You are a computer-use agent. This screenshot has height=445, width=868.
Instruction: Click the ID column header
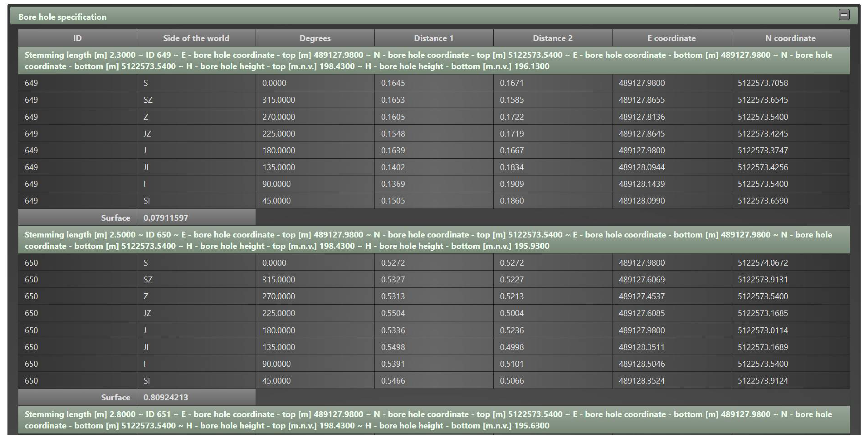[77, 38]
